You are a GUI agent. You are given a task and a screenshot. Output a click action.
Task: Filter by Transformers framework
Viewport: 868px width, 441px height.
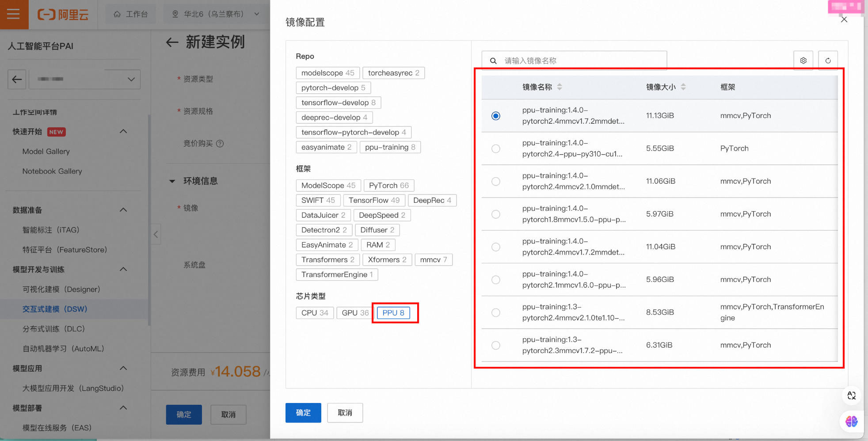click(x=328, y=260)
